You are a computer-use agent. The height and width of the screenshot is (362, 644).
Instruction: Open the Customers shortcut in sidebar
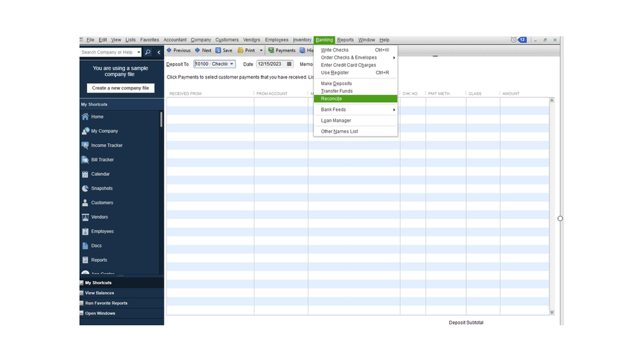[x=102, y=203]
